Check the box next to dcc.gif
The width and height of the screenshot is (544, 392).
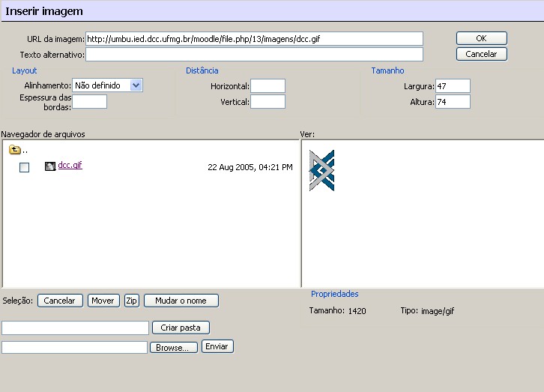coord(24,168)
